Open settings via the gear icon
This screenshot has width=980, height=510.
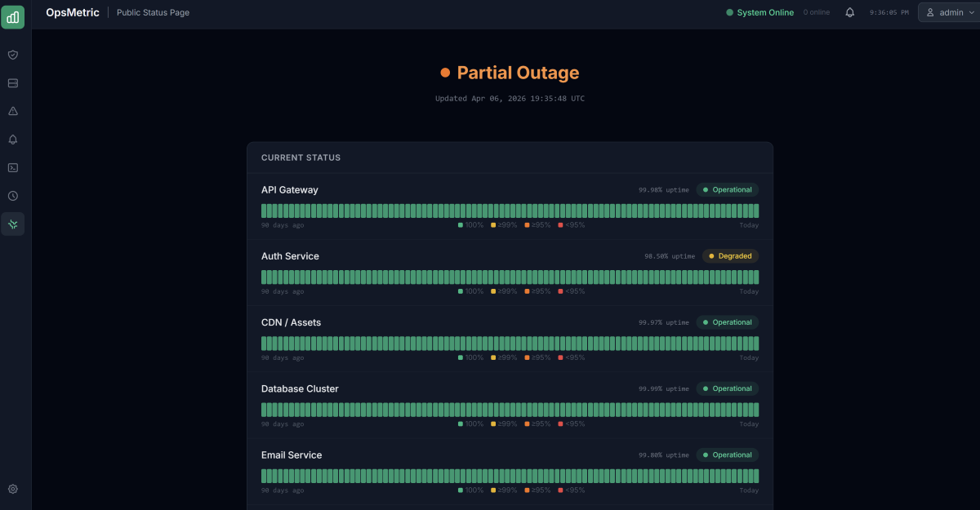(x=12, y=489)
